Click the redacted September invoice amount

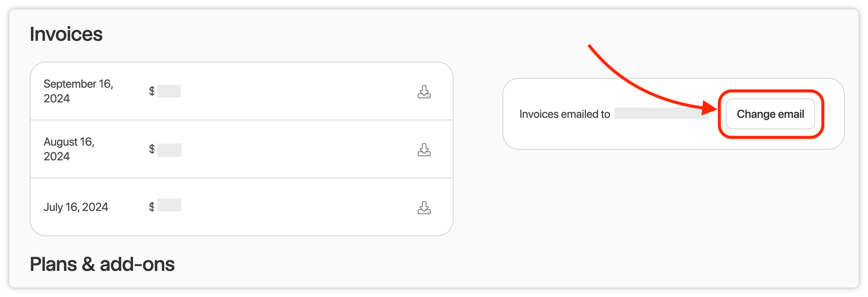tap(169, 91)
